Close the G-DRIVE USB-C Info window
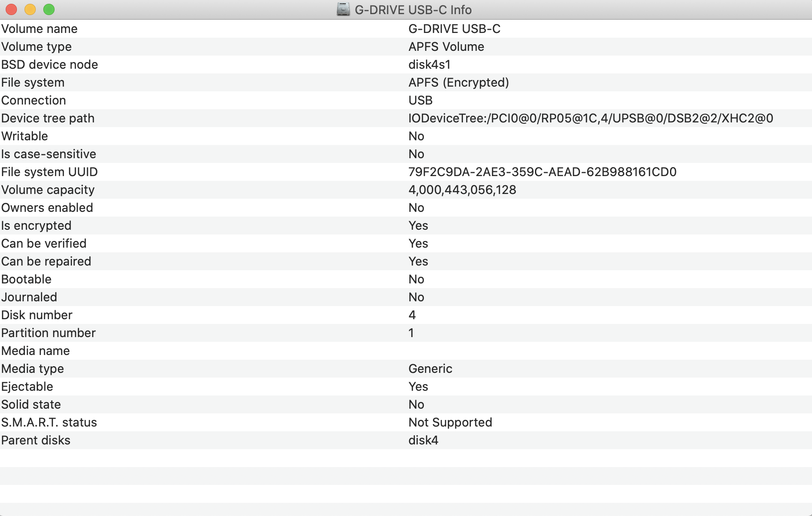Image resolution: width=812 pixels, height=516 pixels. click(11, 9)
